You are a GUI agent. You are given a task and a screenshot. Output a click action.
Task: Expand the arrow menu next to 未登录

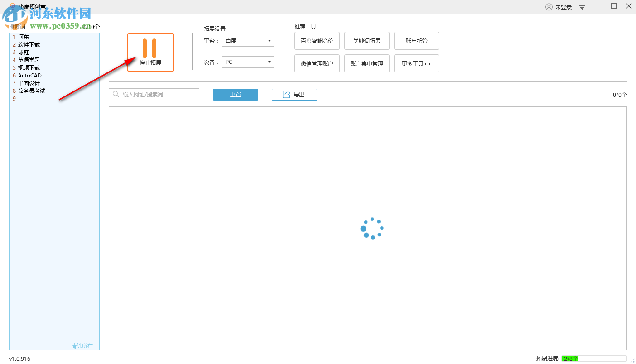tap(582, 7)
